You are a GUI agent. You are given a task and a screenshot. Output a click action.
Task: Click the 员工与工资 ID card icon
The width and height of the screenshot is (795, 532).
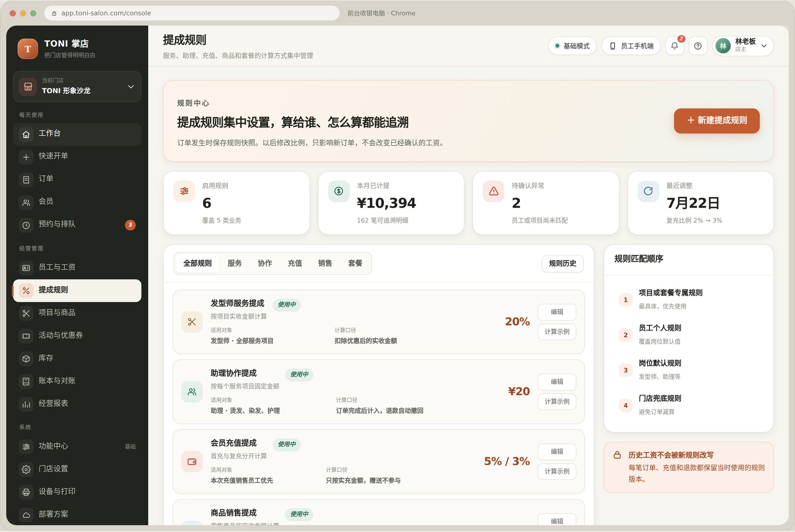(x=26, y=268)
